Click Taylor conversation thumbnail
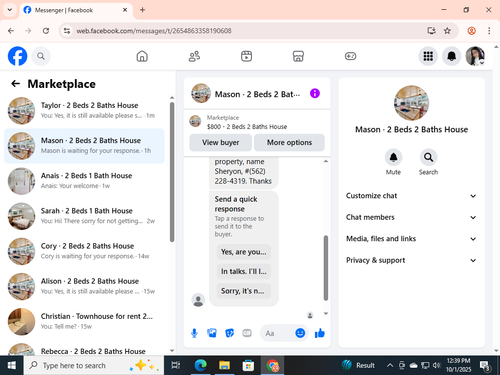 coord(21,111)
